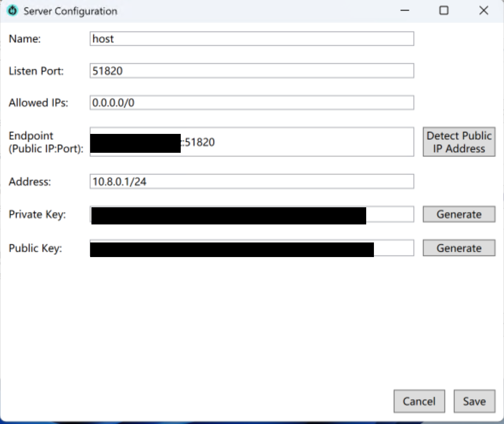Select the Allowed IPs field with 0.0.0.0/0
This screenshot has height=424, width=504.
pyautogui.click(x=252, y=103)
